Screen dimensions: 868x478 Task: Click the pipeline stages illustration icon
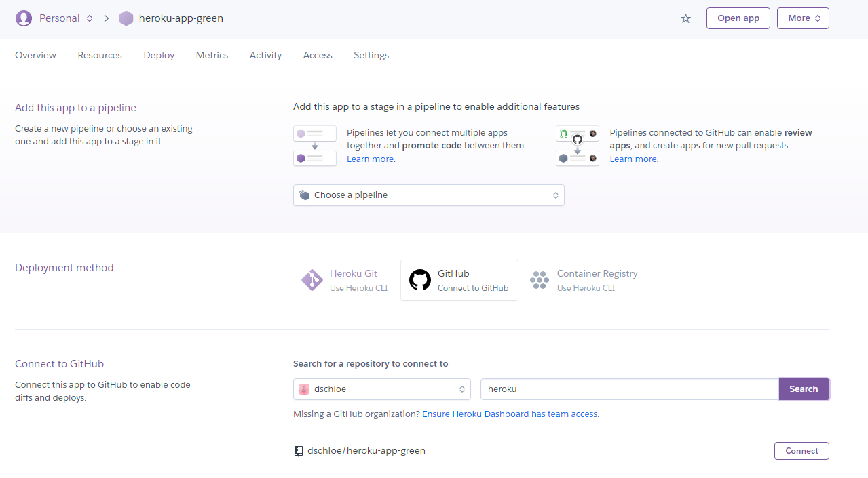pos(314,144)
